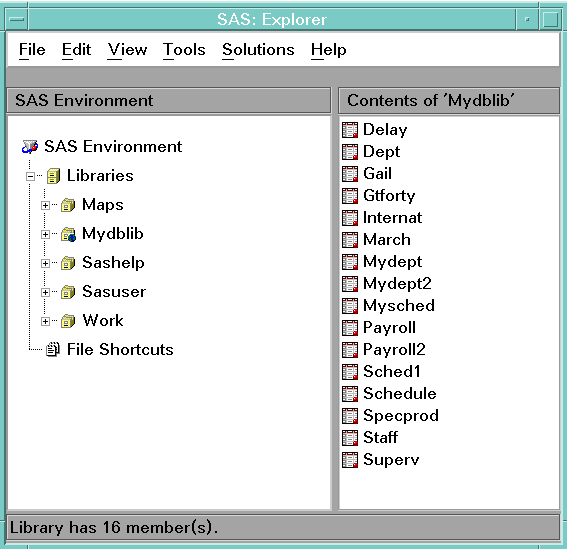The height and width of the screenshot is (549, 567).
Task: Select the File Shortcuts label
Action: click(120, 349)
